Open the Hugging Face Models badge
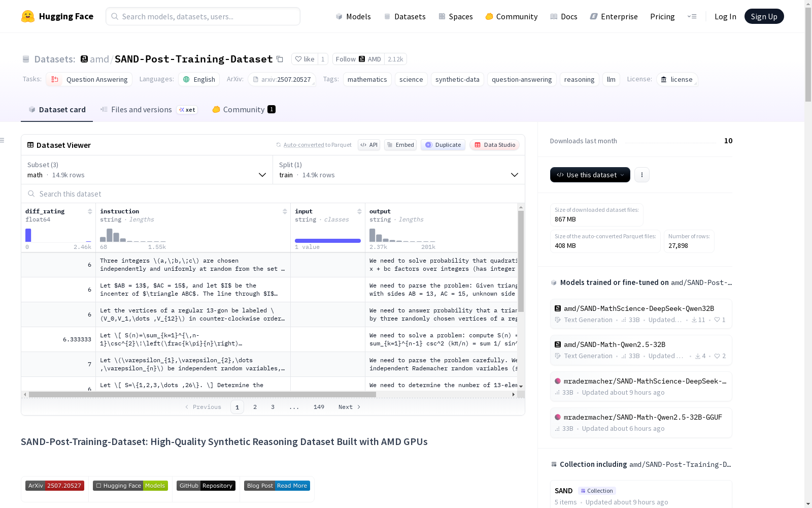 (x=130, y=486)
